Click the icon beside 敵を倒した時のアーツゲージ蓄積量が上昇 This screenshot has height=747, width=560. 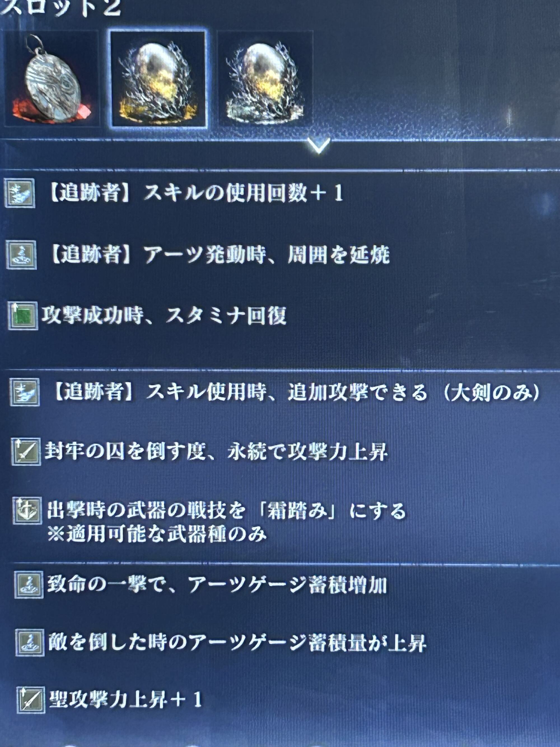[30, 643]
